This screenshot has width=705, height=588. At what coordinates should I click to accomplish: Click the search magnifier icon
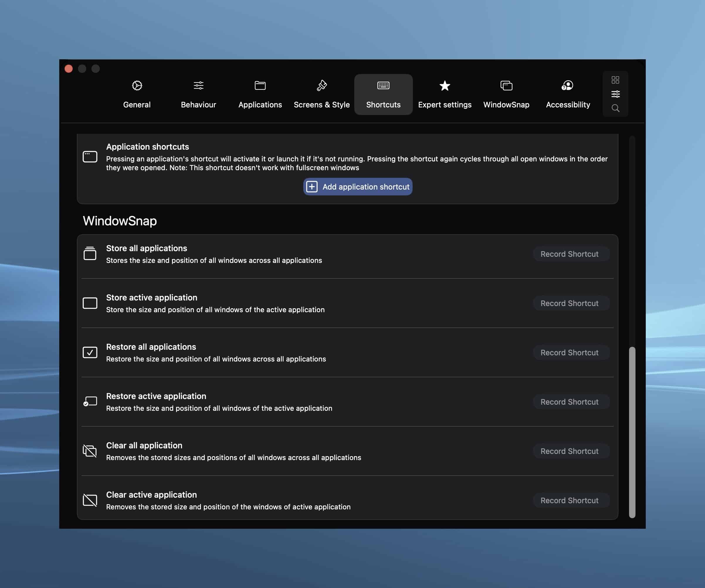click(615, 108)
